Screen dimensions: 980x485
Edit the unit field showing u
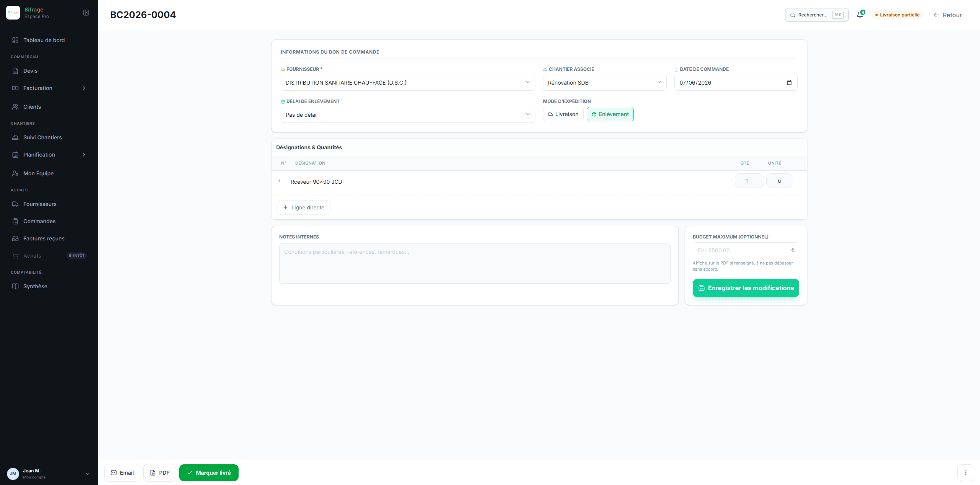[779, 181]
